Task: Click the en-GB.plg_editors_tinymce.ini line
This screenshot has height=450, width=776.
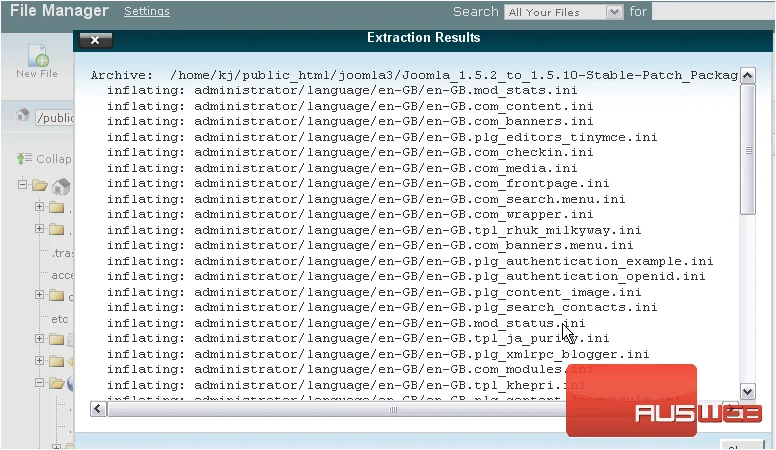Action: 382,137
